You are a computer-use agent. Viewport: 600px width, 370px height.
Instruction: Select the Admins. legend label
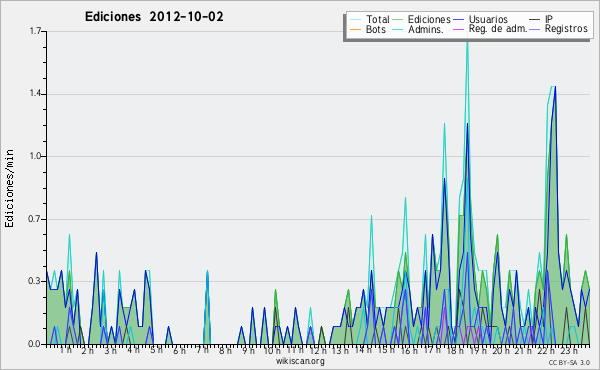point(426,29)
